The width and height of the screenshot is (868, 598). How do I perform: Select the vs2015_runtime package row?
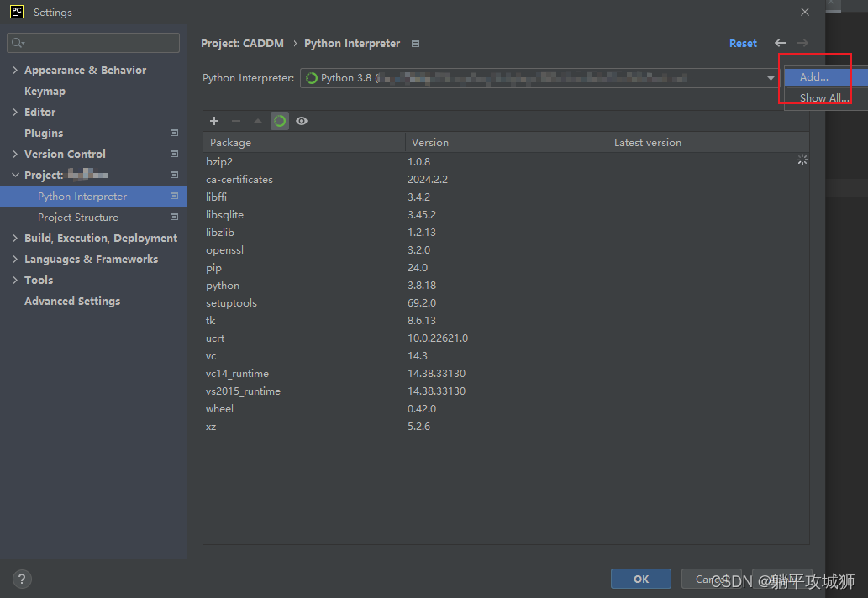point(506,391)
